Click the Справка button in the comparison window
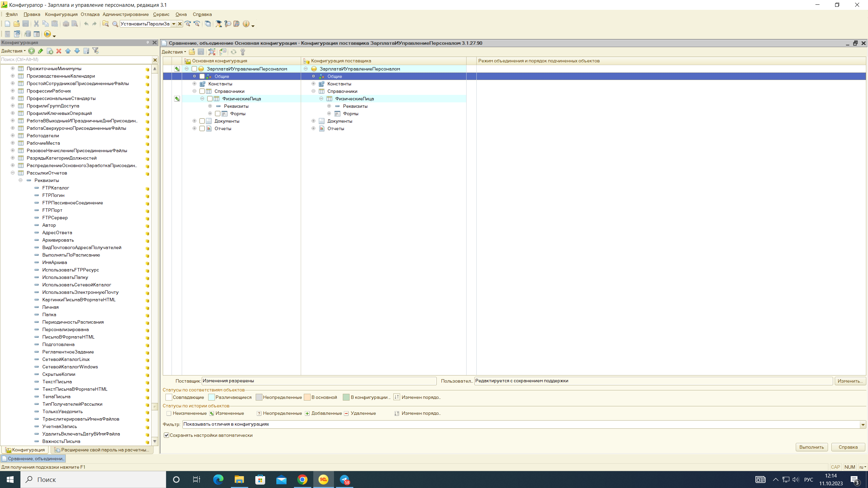 tap(848, 447)
